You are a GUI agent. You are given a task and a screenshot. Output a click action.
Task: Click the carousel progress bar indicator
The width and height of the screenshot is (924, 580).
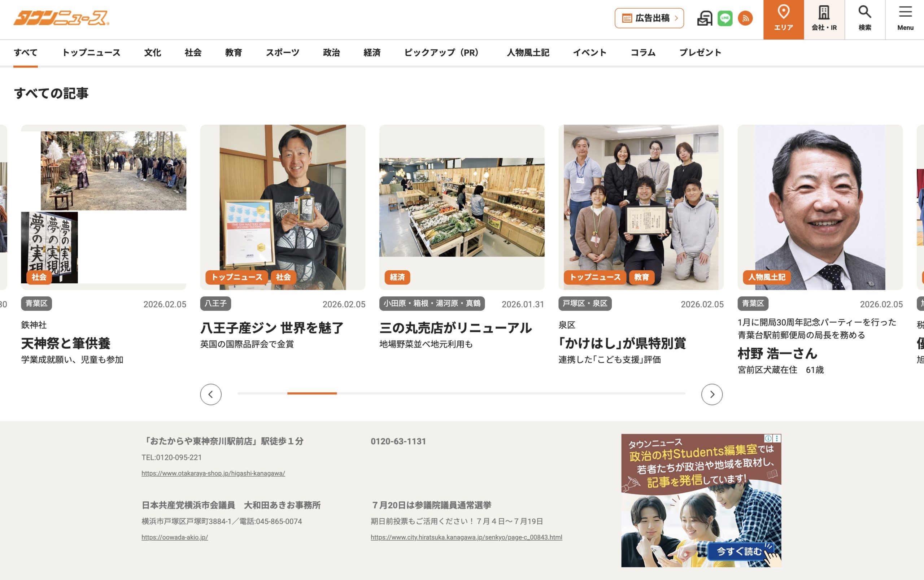(312, 393)
